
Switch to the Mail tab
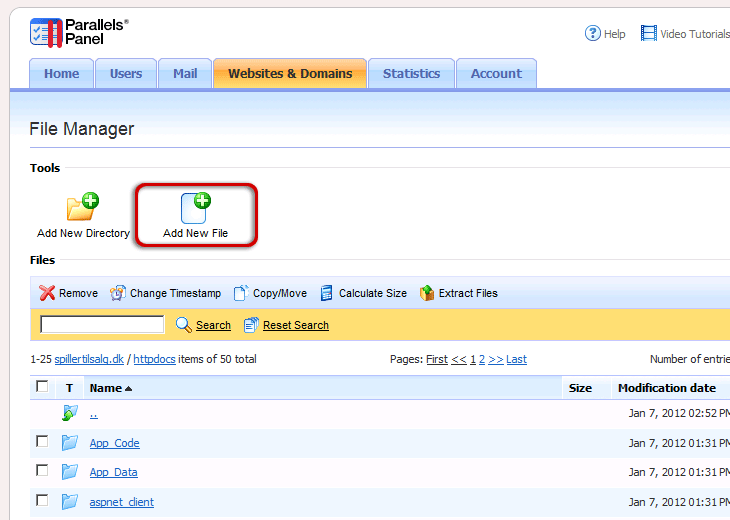point(185,74)
